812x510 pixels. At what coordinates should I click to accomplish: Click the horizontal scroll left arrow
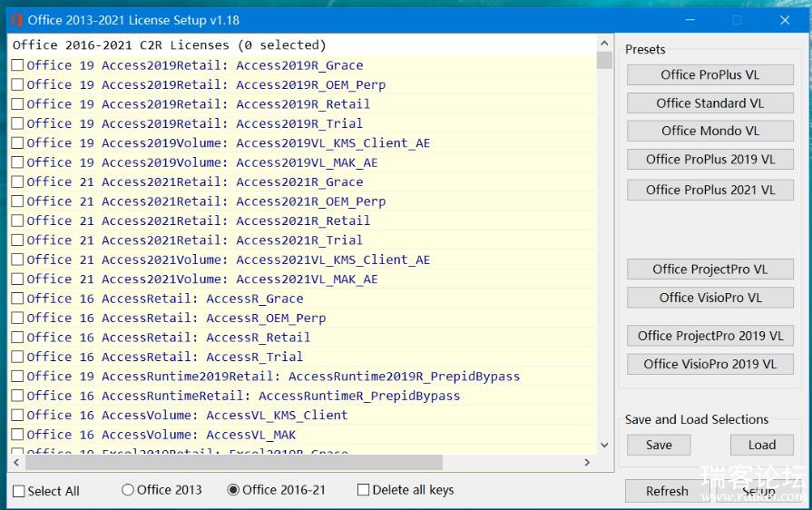(x=16, y=463)
